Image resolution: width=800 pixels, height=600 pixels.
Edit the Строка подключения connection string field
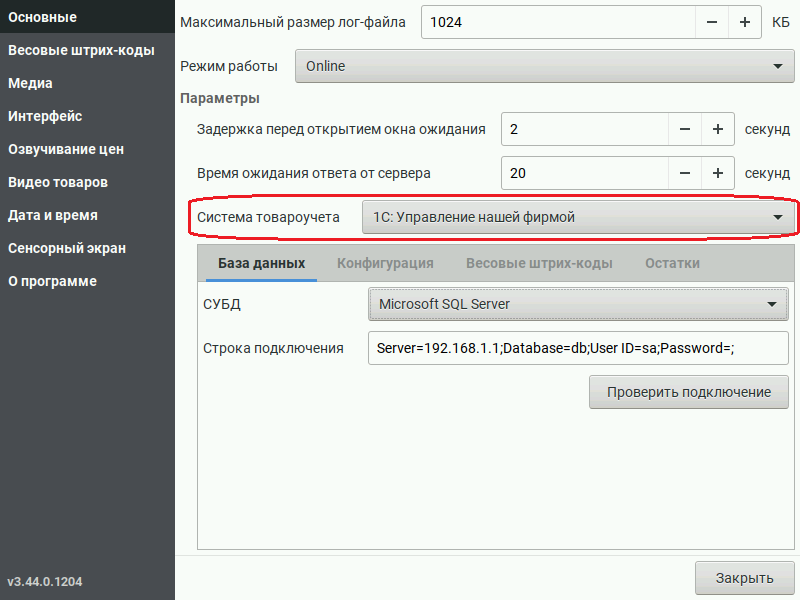coord(578,348)
